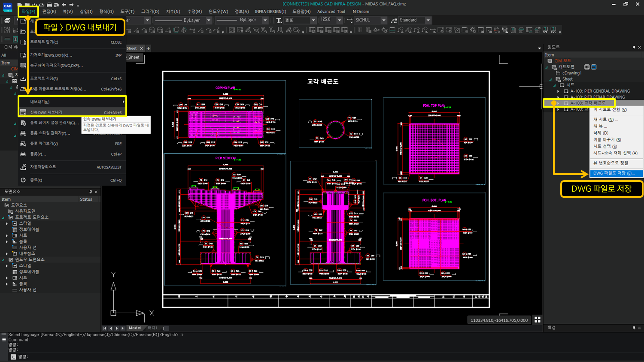
Task: Open the plot style manager icon in File menu
Action: click(24, 133)
